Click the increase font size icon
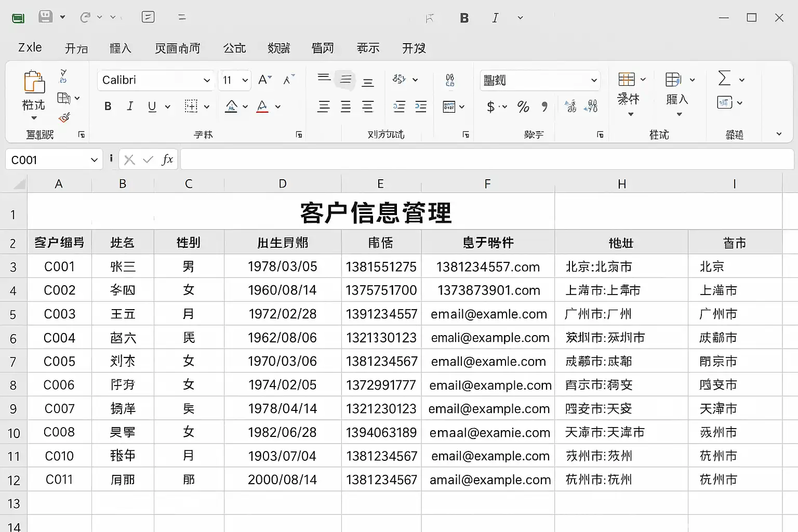 coord(264,79)
